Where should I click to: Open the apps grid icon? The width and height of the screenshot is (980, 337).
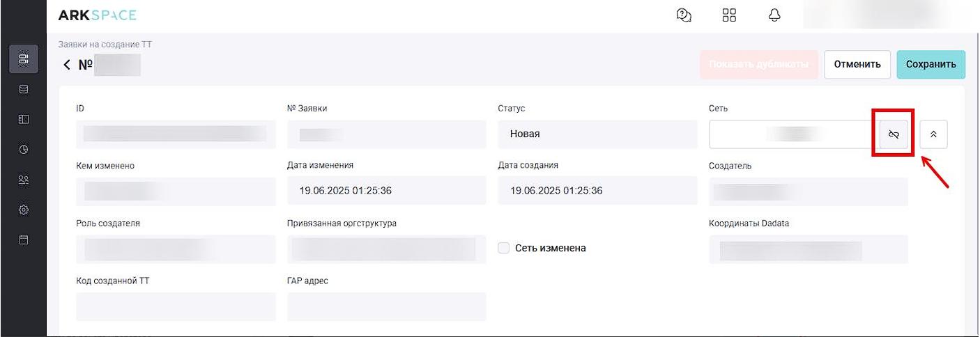[729, 15]
